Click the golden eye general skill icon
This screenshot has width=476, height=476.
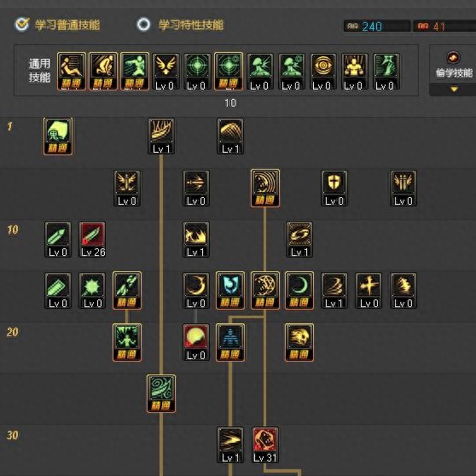point(323,72)
